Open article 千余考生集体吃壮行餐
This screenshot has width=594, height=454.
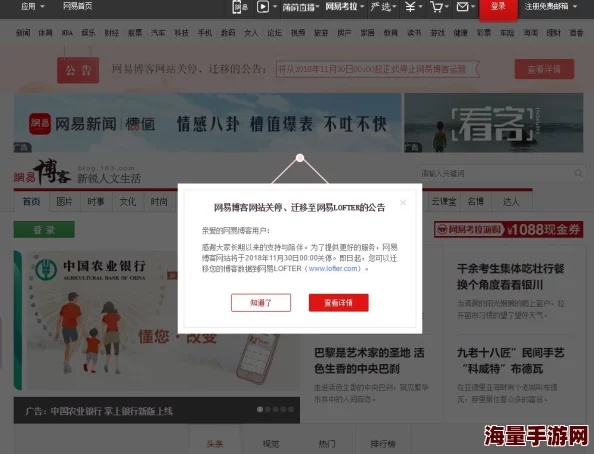click(x=511, y=277)
